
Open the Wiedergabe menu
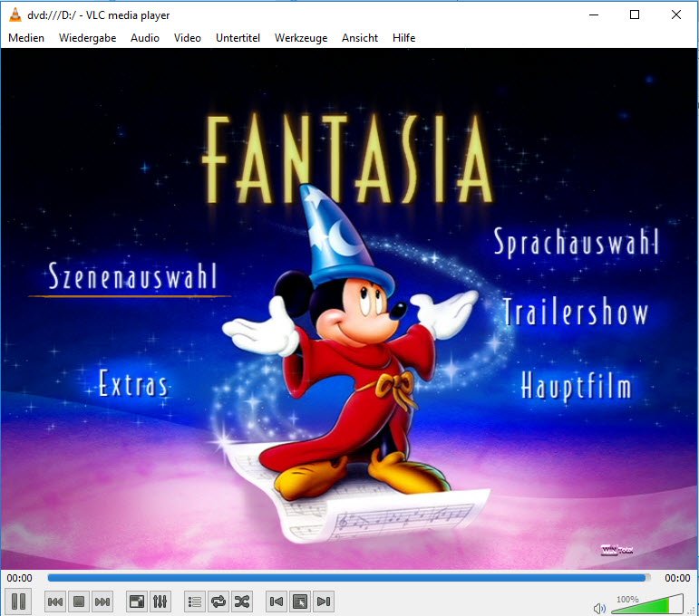(87, 38)
